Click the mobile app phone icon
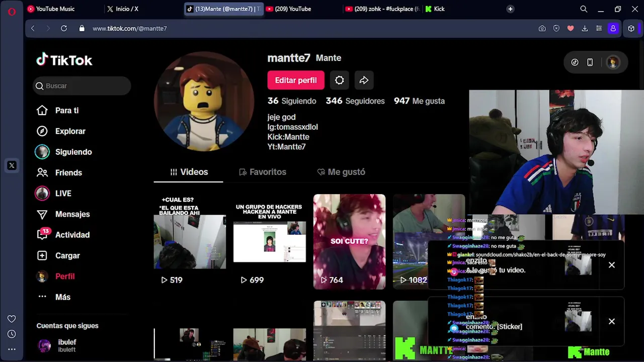 (x=590, y=62)
